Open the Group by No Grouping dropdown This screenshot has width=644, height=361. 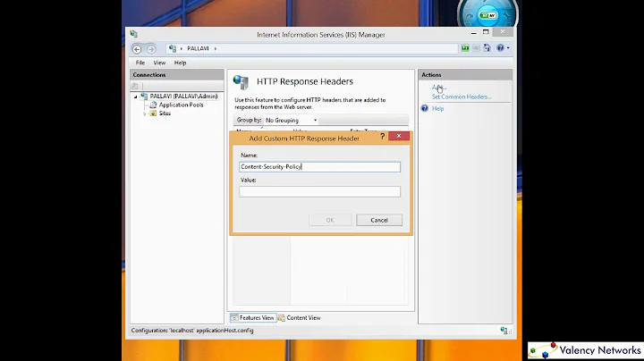click(x=292, y=121)
